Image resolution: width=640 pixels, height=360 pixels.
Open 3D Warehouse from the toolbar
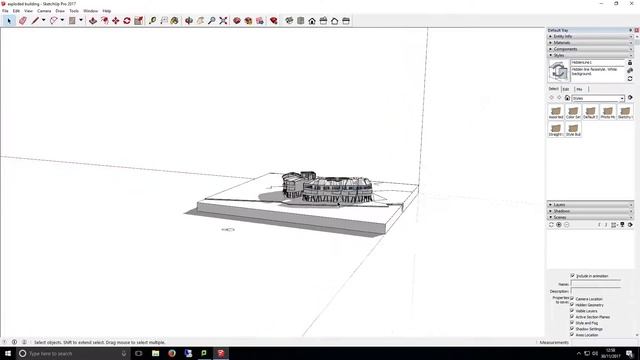click(237, 20)
